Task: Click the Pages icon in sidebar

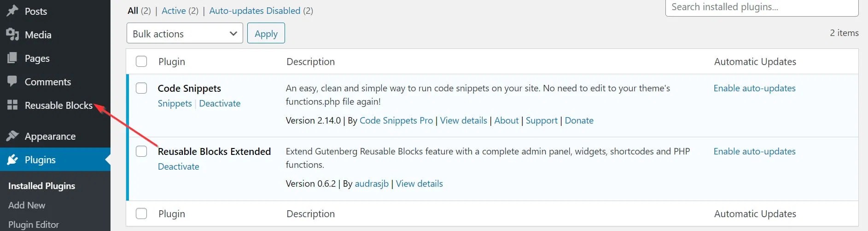Action: [x=12, y=58]
